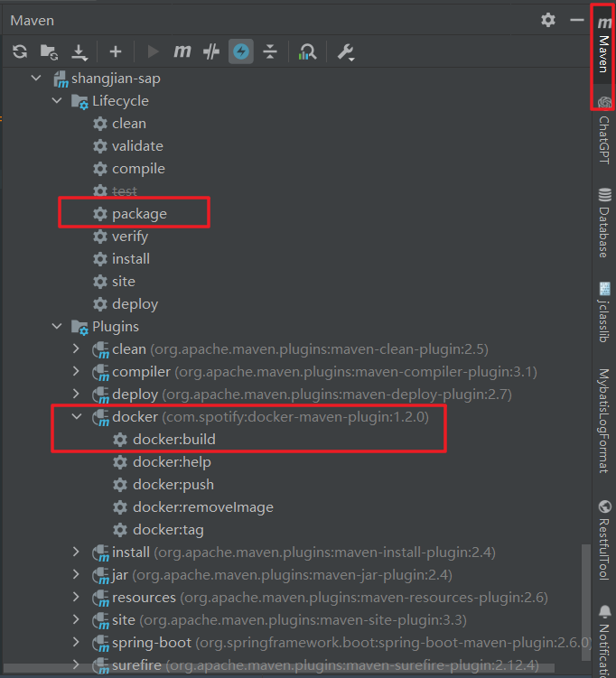Click the shangjian-sap module icon
The height and width of the screenshot is (678, 616).
click(x=61, y=79)
